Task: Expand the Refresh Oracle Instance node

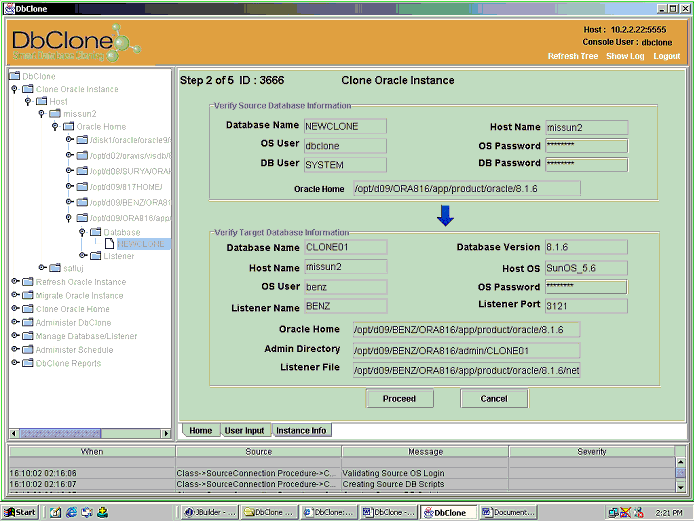Action: (15, 281)
